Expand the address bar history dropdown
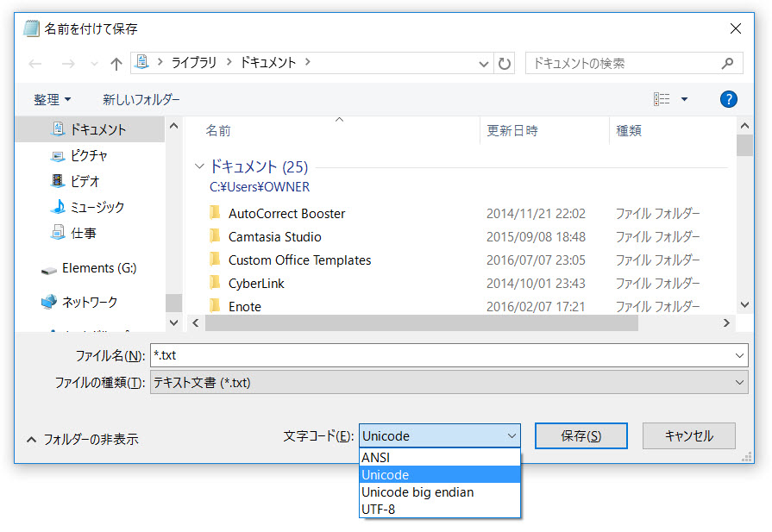772x532 pixels. click(x=484, y=63)
